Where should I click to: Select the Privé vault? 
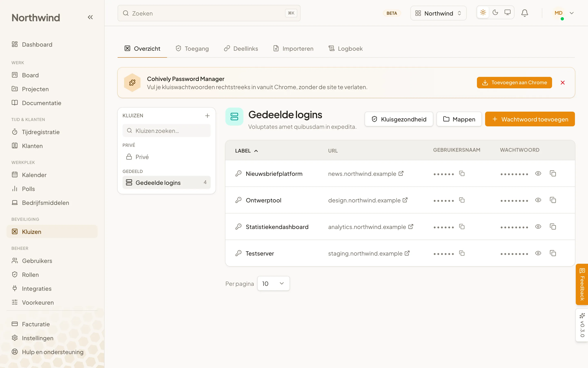tap(166, 157)
